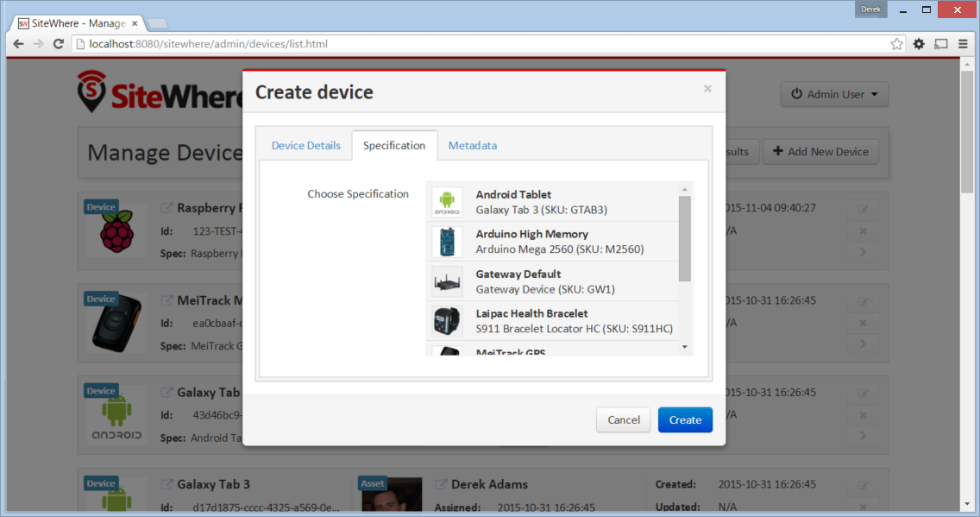Click the Add New Device button
This screenshot has width=980, height=517.
(820, 152)
